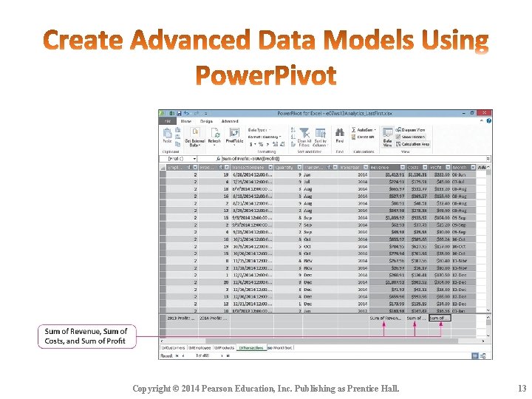Viewport: 532px width, 399px height.
Task: Click the Refresh icon
Action: point(214,132)
